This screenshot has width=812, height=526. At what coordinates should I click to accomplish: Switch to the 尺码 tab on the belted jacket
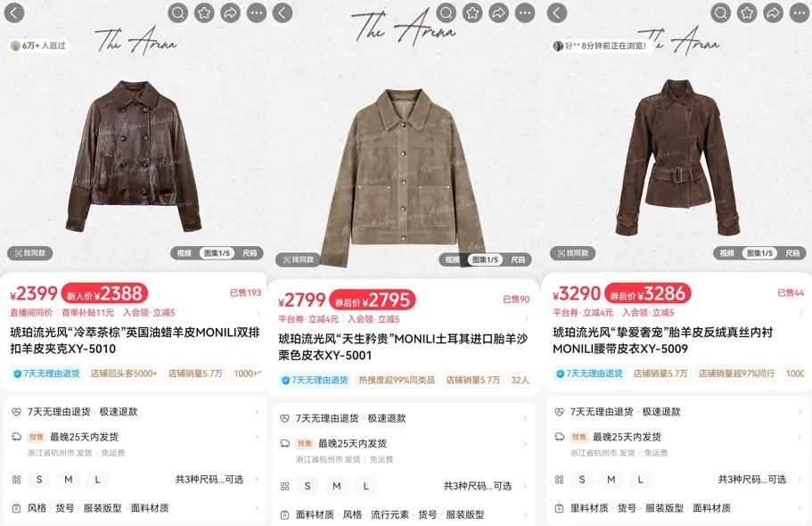[x=792, y=253]
